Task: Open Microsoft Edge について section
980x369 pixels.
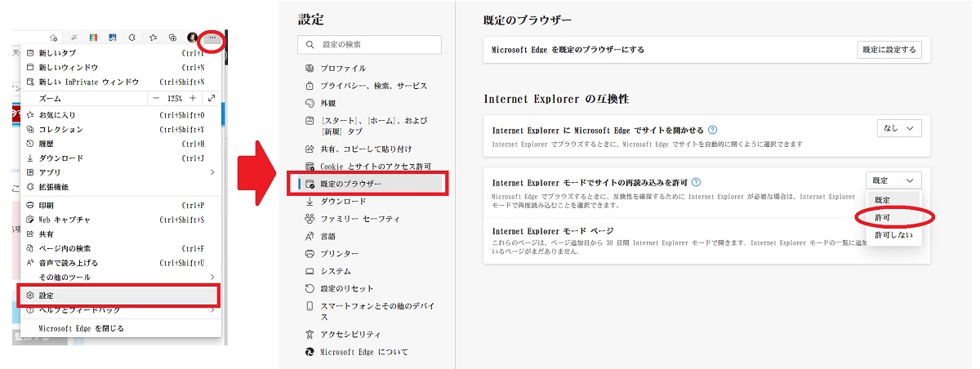Action: point(370,352)
